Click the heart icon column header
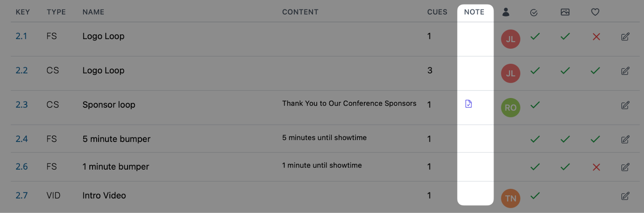 pos(595,12)
